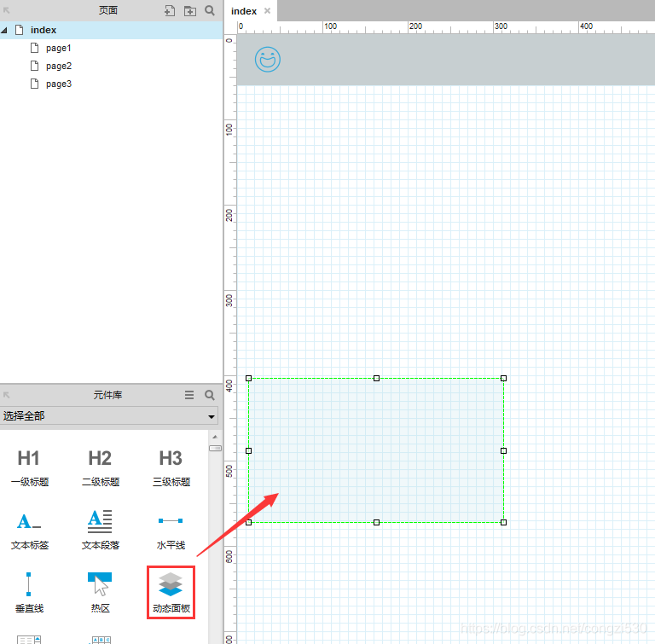Image resolution: width=655 pixels, height=644 pixels.
Task: Click the top-left corner handle of the selected panel
Action: (x=248, y=378)
